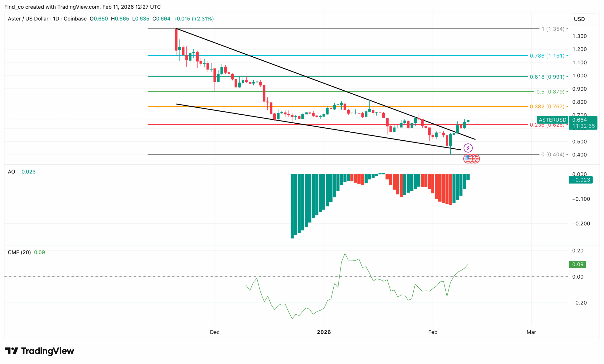Screen dimensions: 604x364
Task: Click the Fibonacci label 0.236 (0.628)
Action: [x=547, y=125]
